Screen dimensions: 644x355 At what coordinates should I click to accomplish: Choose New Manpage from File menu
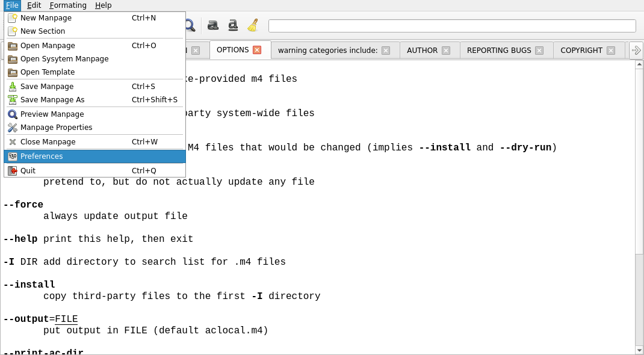(x=46, y=18)
